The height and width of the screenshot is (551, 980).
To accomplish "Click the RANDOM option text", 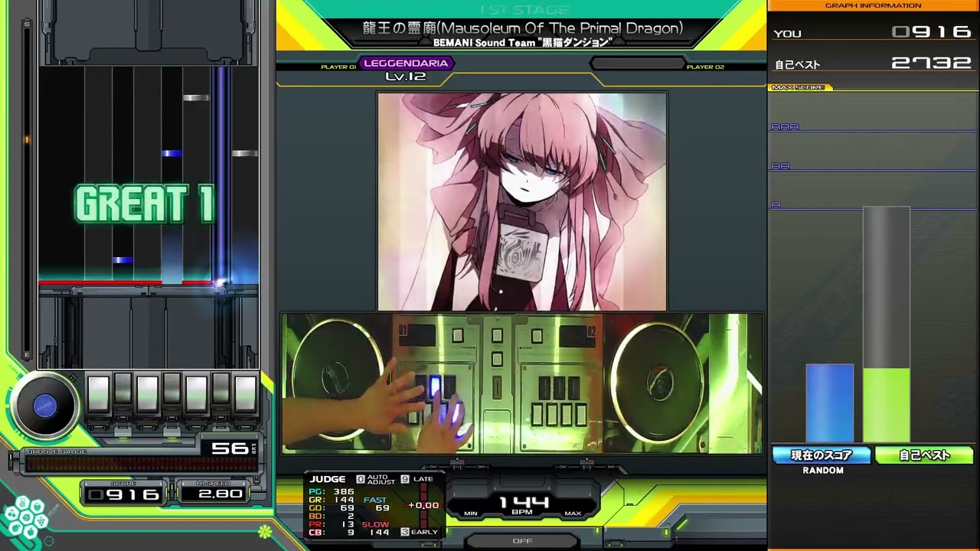I will [823, 471].
